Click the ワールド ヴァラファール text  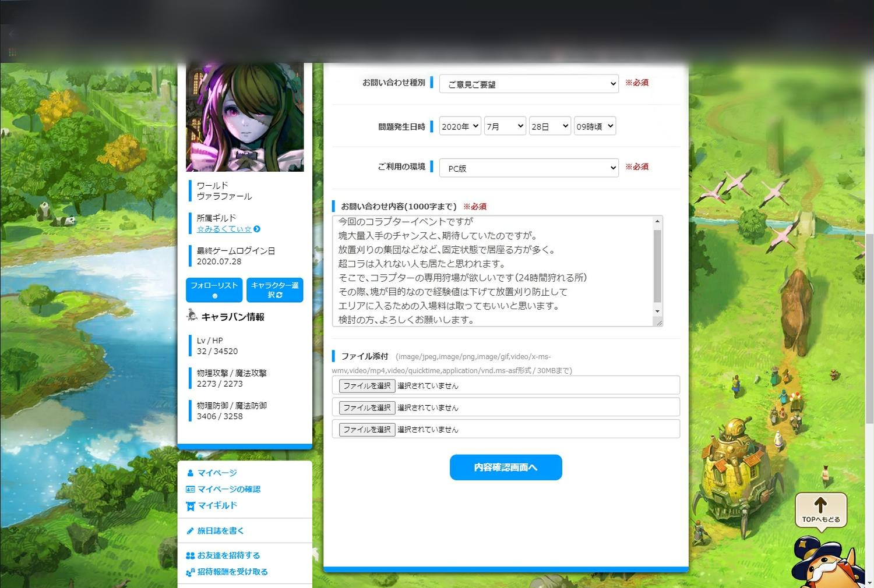pyautogui.click(x=224, y=191)
